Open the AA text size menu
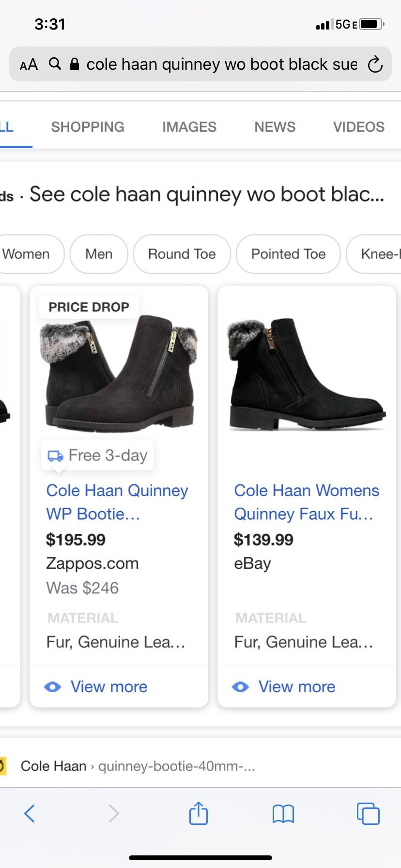The image size is (401, 868). pyautogui.click(x=29, y=64)
